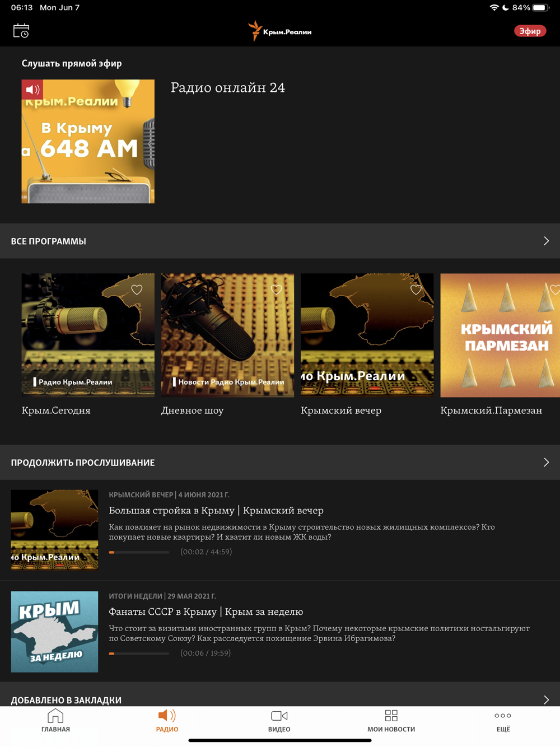Tap the Wi-Fi status icon

(x=494, y=8)
